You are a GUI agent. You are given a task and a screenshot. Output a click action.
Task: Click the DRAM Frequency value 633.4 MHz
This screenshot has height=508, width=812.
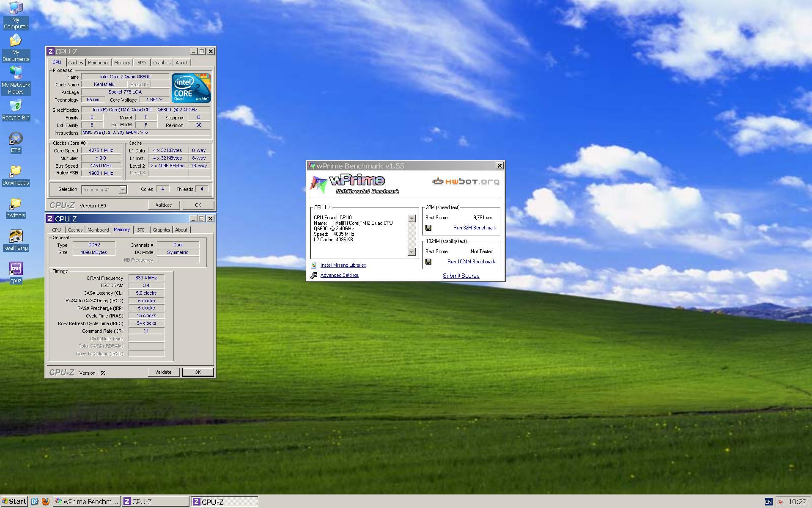pyautogui.click(x=146, y=278)
